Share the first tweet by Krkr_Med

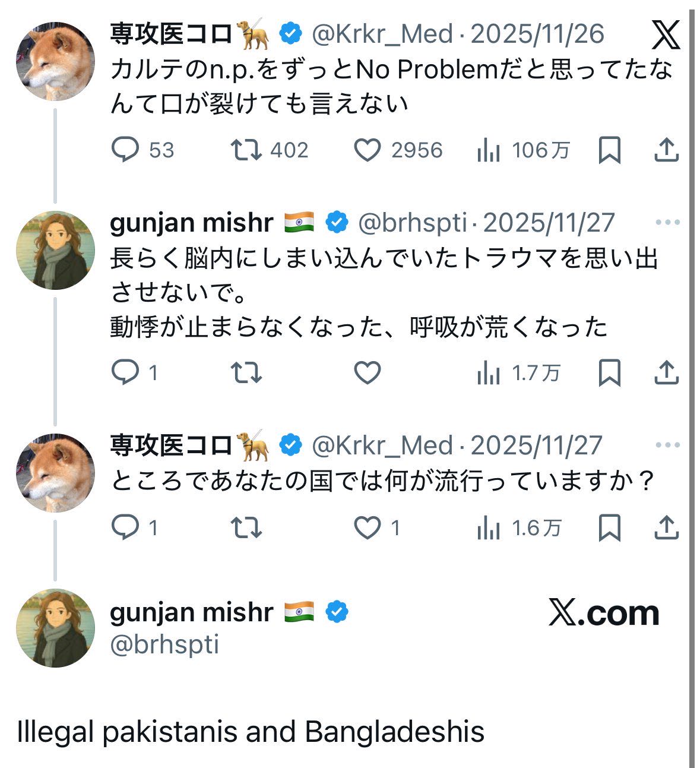[666, 150]
